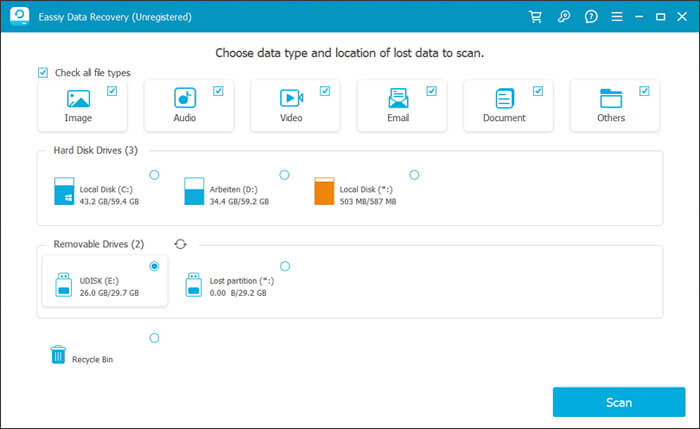Select the Local Disk (C:) radio button
The width and height of the screenshot is (700, 429).
[x=154, y=175]
